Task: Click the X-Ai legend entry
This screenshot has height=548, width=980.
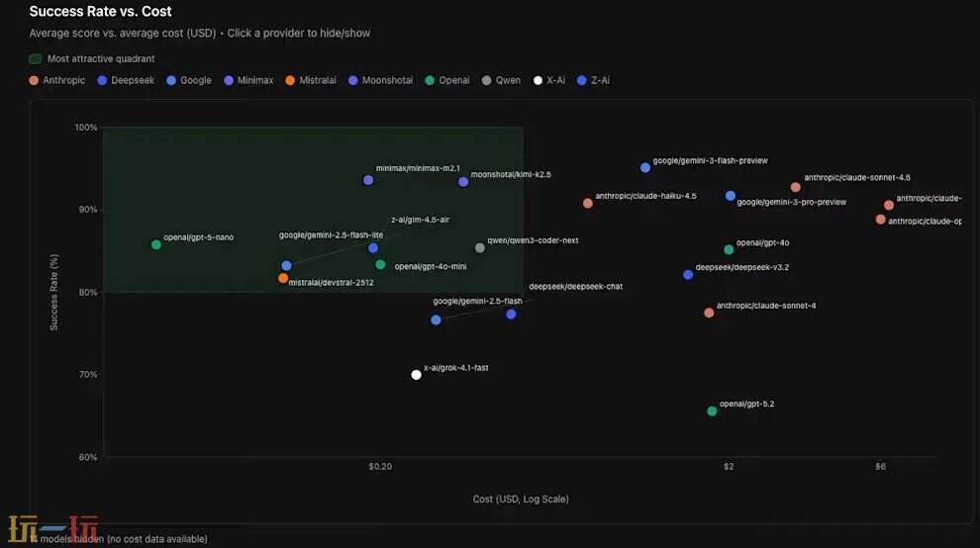Action: [x=549, y=80]
